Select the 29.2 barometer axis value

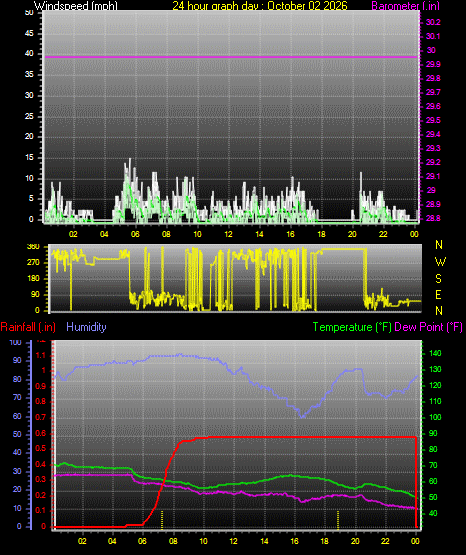pos(433,162)
